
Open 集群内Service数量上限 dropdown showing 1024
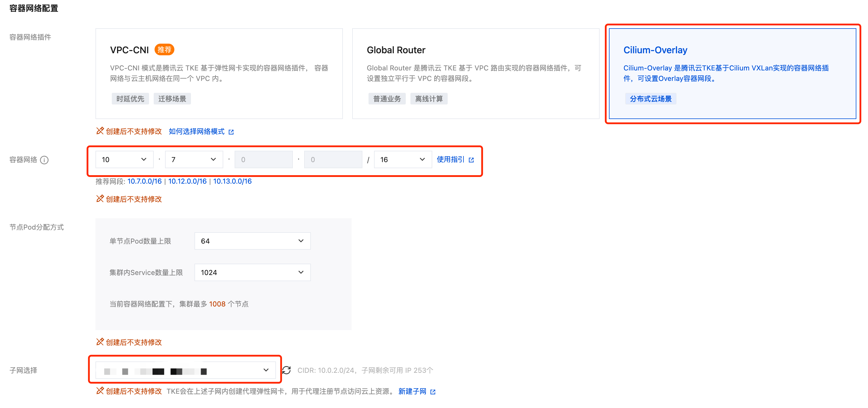click(252, 272)
